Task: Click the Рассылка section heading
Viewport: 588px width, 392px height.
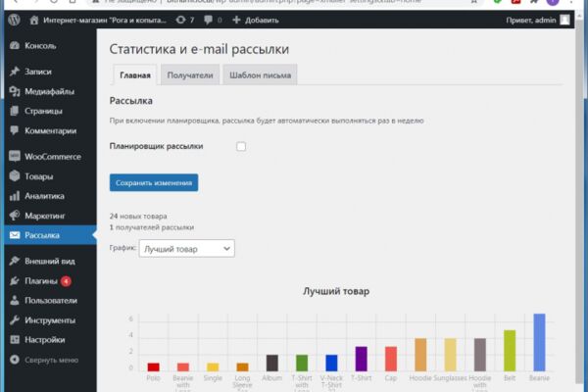Action: (131, 101)
